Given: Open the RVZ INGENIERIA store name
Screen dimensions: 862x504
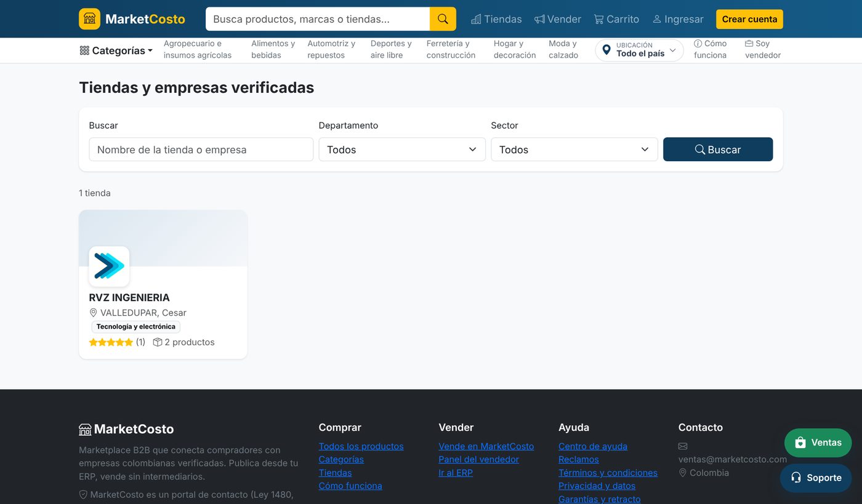Looking at the screenshot, I should tap(129, 297).
